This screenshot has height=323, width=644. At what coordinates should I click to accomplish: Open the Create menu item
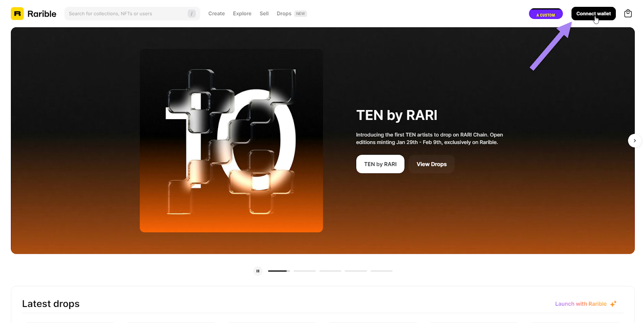(x=217, y=14)
